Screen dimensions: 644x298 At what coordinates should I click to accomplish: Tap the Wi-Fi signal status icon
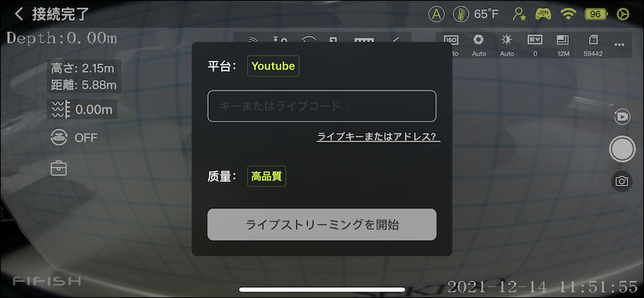coord(568,14)
